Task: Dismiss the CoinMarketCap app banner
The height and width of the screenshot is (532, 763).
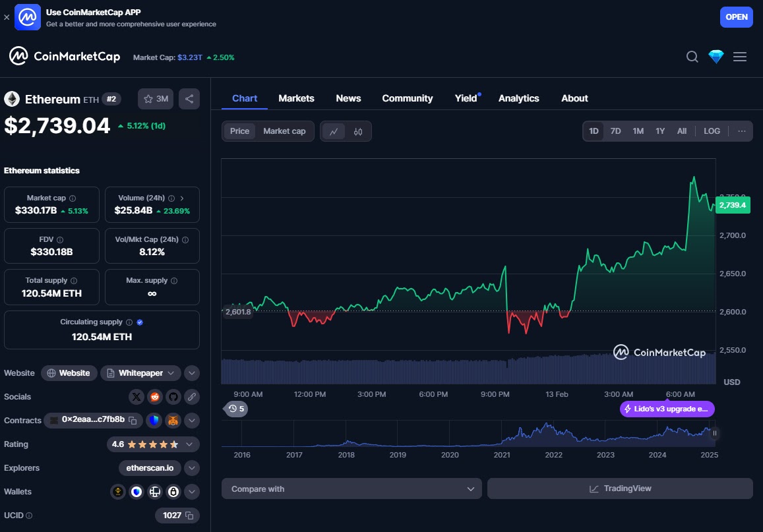Action: pos(7,17)
